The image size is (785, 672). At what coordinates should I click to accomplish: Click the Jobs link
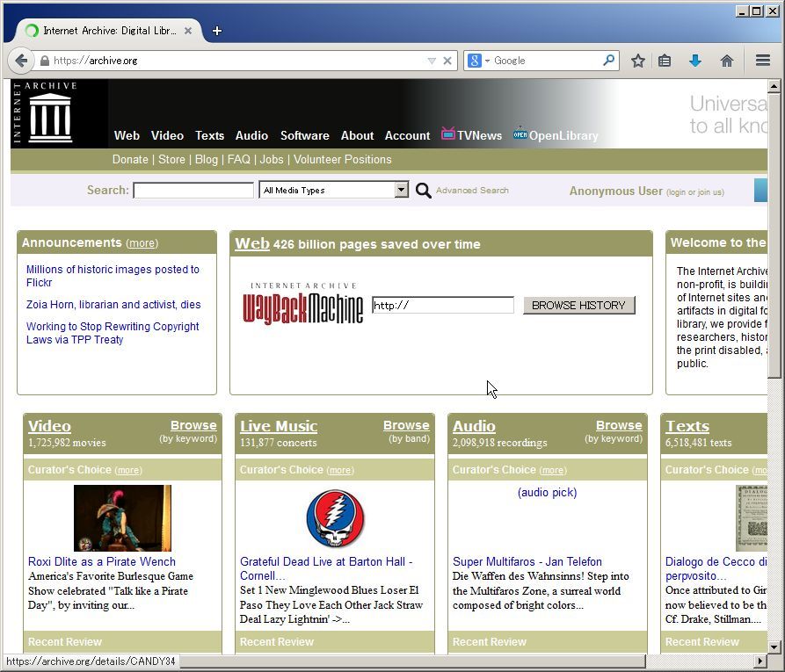coord(272,160)
